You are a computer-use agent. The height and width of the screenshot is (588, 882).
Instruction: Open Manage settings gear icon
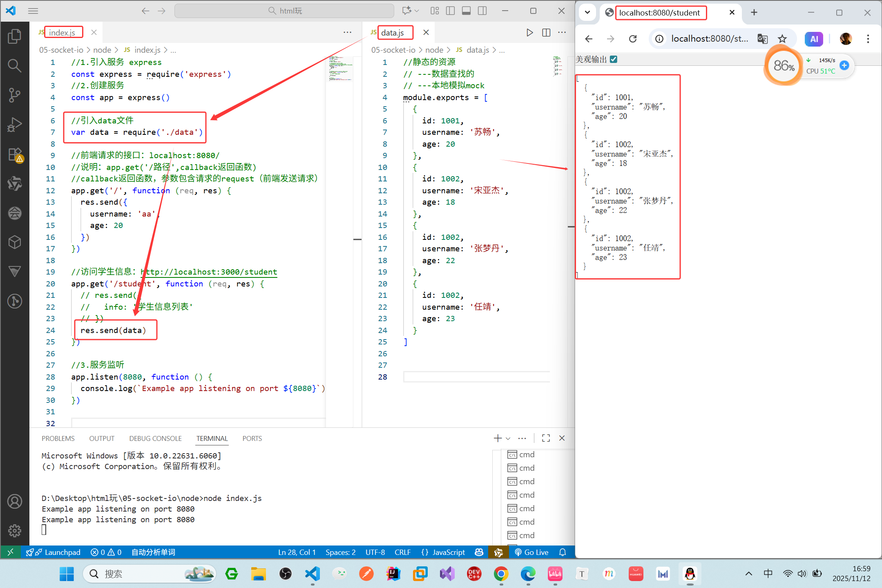15,531
